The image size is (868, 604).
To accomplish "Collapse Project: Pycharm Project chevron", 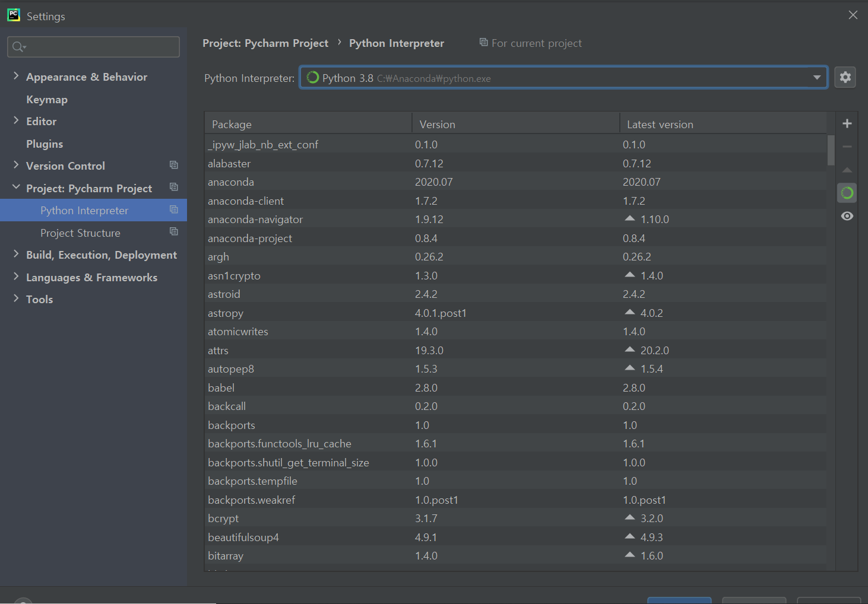I will point(16,187).
